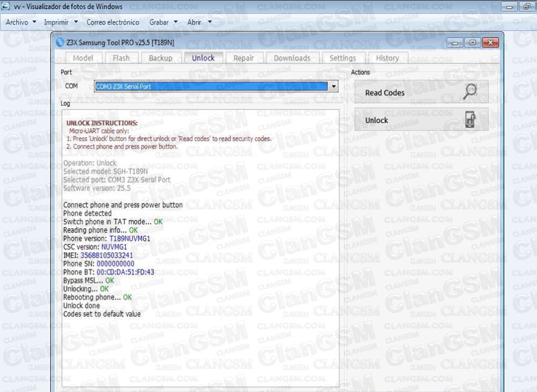Click the phone unlock icon
The width and height of the screenshot is (537, 392).
coord(470,119)
